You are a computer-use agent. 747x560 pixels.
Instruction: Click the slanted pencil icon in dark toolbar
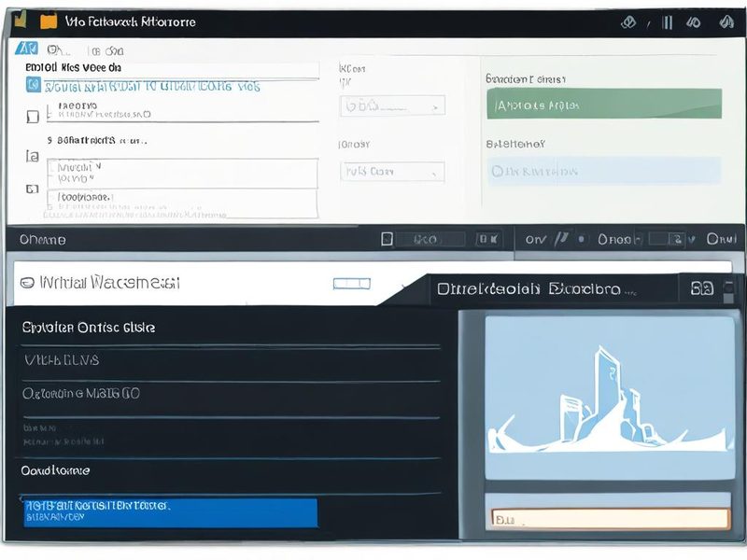tap(562, 239)
